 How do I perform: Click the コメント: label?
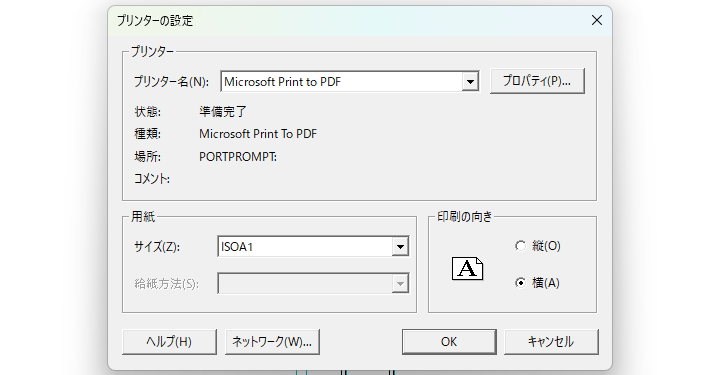(152, 179)
